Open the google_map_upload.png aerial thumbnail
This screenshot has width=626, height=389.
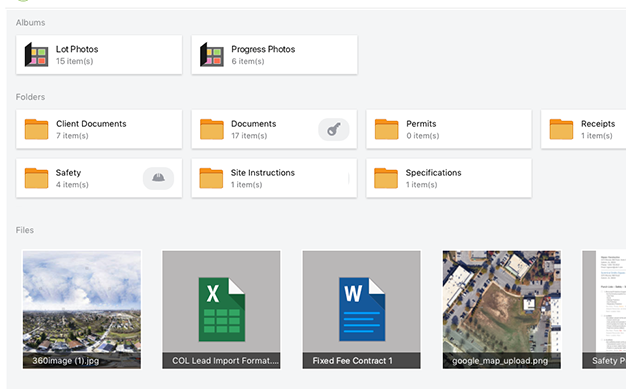pyautogui.click(x=502, y=310)
